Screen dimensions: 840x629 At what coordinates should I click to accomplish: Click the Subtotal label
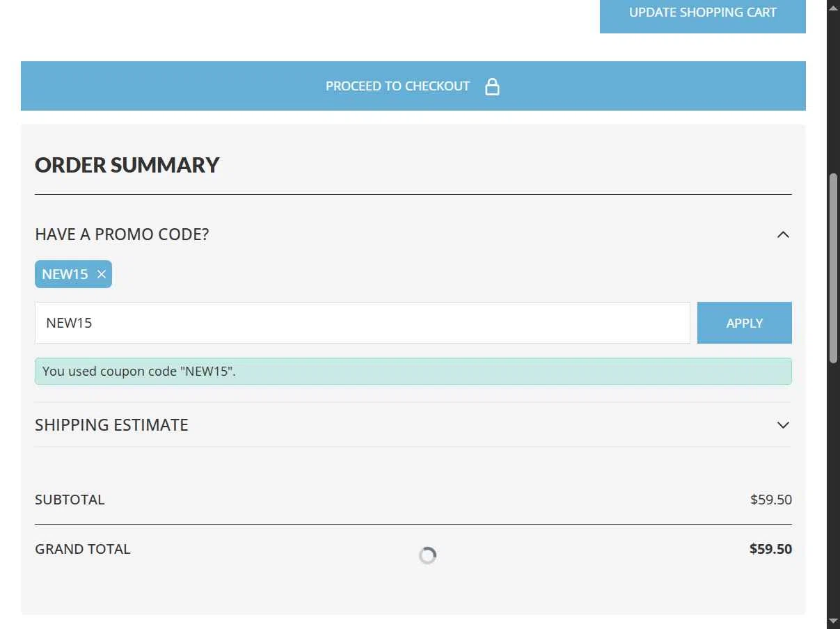70,500
